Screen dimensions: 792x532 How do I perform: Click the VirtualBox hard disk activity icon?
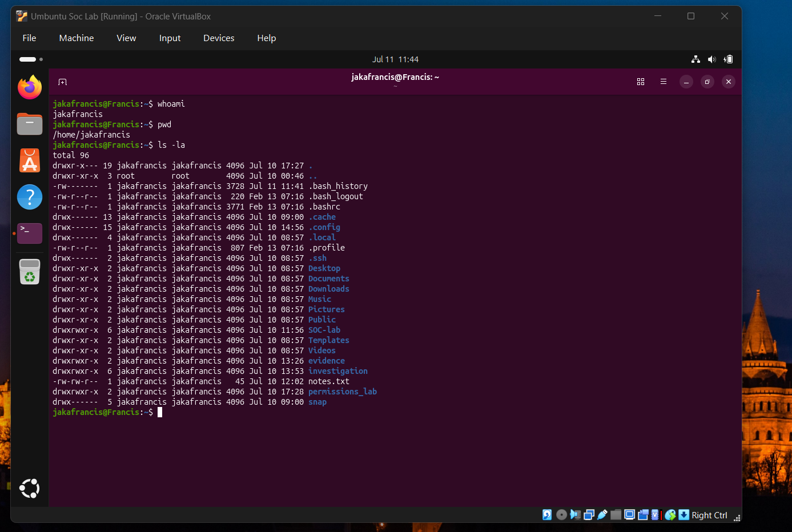click(x=547, y=515)
